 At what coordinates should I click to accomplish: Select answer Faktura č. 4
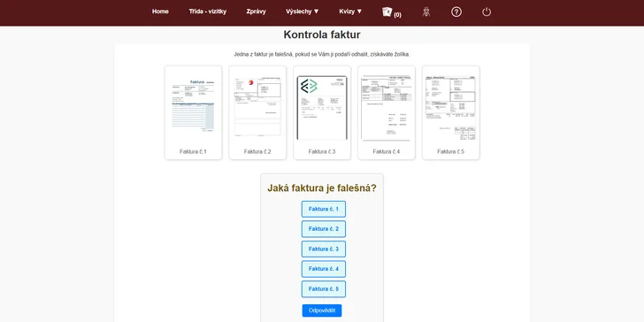[x=324, y=269]
